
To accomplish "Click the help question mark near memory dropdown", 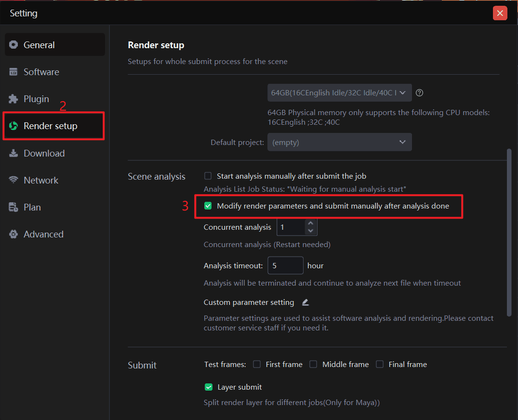I will [x=419, y=93].
